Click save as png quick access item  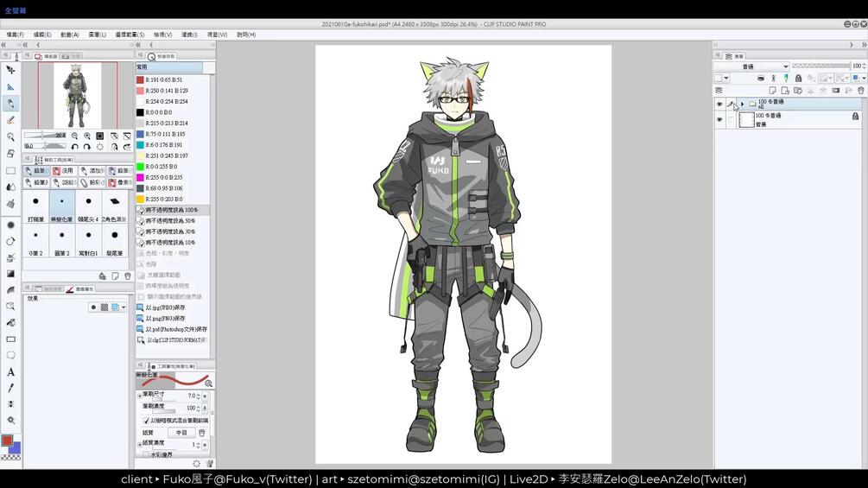pos(173,319)
